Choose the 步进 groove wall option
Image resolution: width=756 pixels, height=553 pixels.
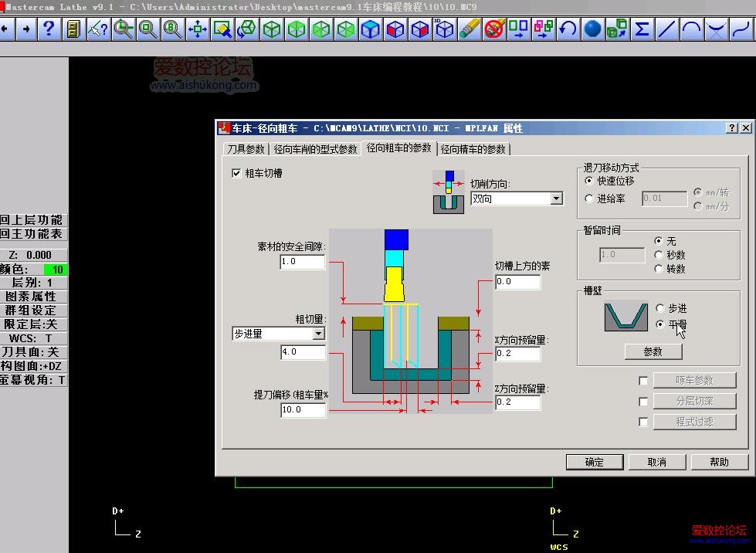coord(660,308)
